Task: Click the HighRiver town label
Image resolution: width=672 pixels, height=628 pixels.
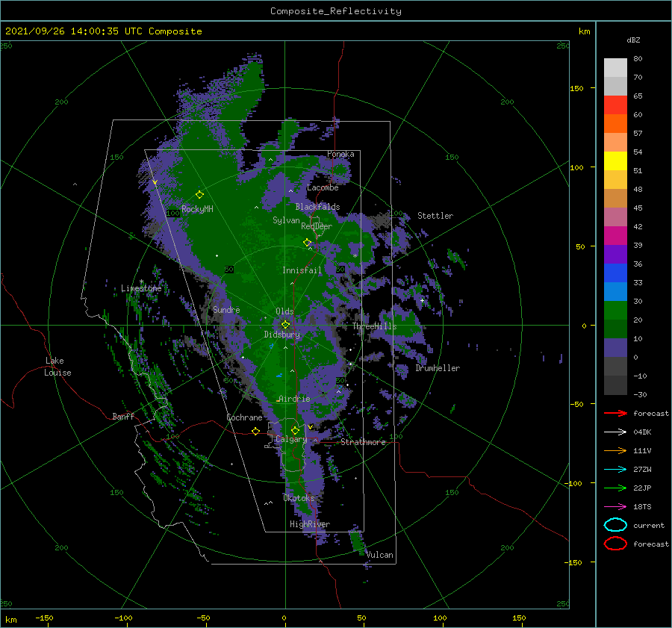Action: click(x=309, y=524)
